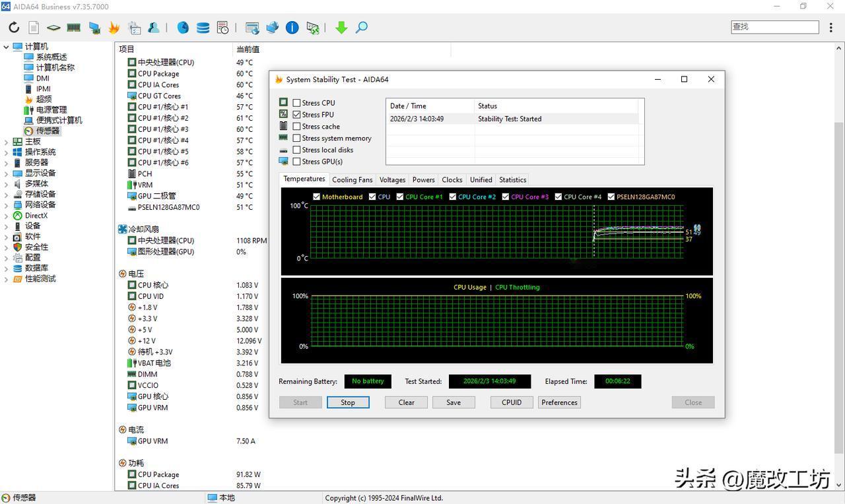Image resolution: width=845 pixels, height=504 pixels.
Task: Open the CPUID panel button
Action: coord(512,402)
